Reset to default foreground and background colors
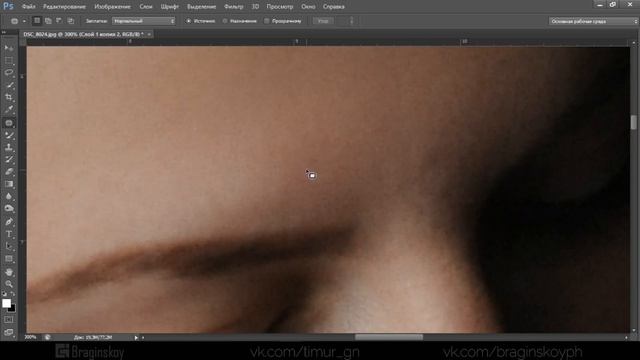This screenshot has height=360, width=640. click(4, 293)
